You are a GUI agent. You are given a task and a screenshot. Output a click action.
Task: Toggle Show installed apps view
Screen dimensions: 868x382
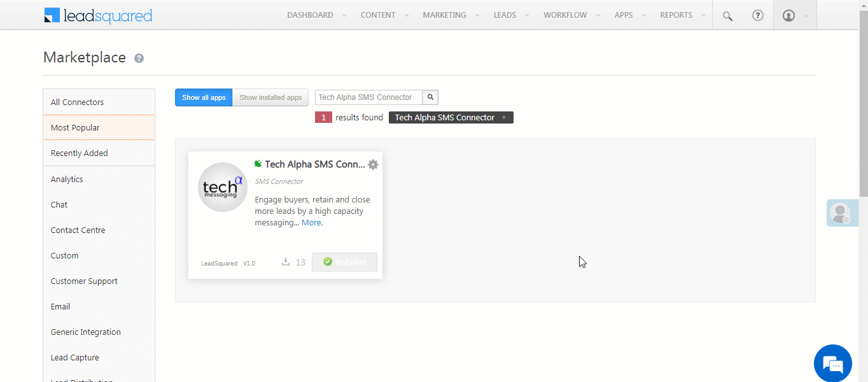(x=270, y=97)
